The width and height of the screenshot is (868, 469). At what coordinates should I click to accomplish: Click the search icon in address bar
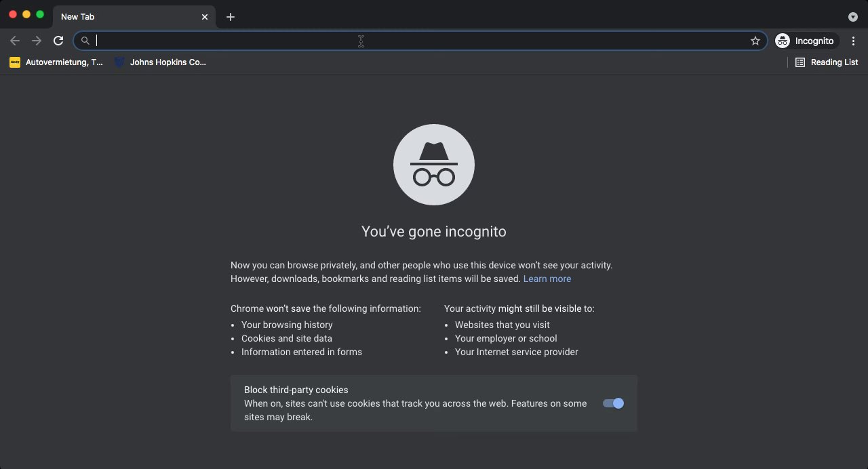85,41
